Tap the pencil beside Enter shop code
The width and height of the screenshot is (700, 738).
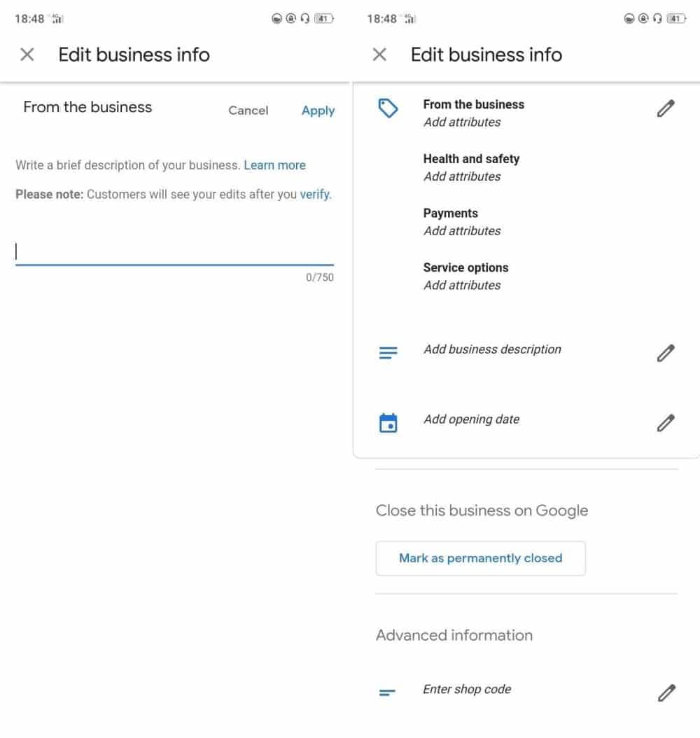666,692
